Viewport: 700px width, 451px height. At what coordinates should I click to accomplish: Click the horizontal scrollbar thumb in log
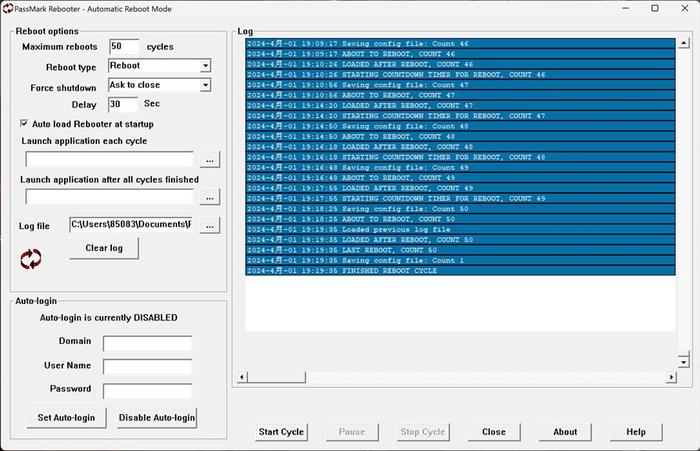tap(277, 377)
